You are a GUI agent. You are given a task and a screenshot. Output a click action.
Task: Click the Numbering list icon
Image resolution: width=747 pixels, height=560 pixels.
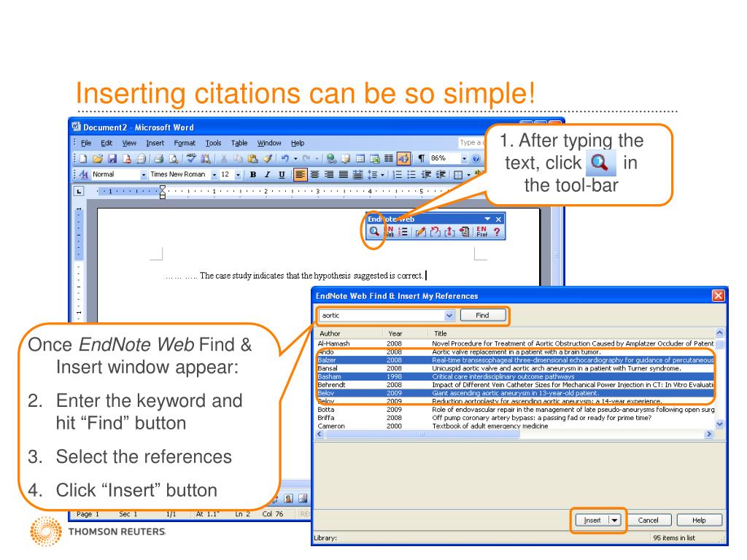click(396, 175)
